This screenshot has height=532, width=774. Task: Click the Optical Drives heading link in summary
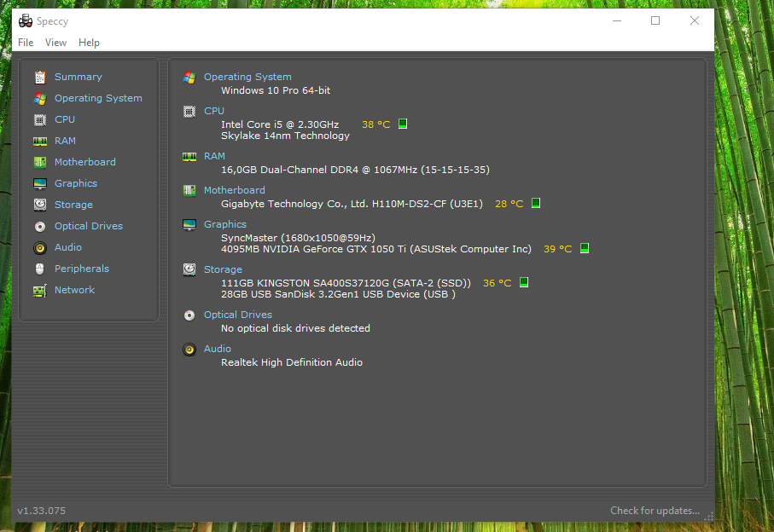point(237,315)
